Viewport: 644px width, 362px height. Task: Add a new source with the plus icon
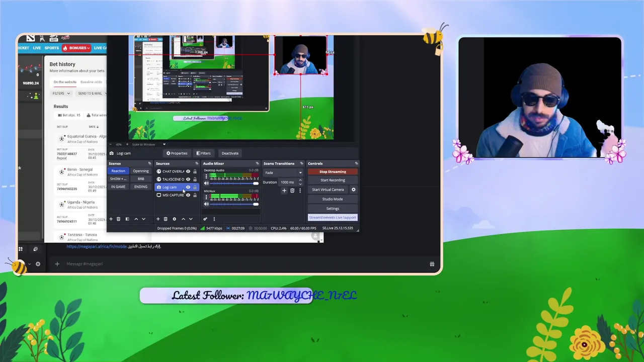tap(158, 219)
